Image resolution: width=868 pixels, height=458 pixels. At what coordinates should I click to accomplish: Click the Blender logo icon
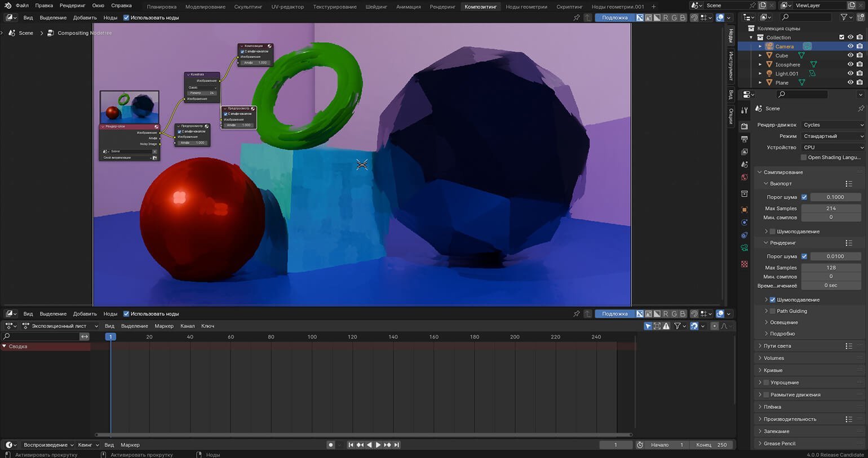pyautogui.click(x=8, y=6)
